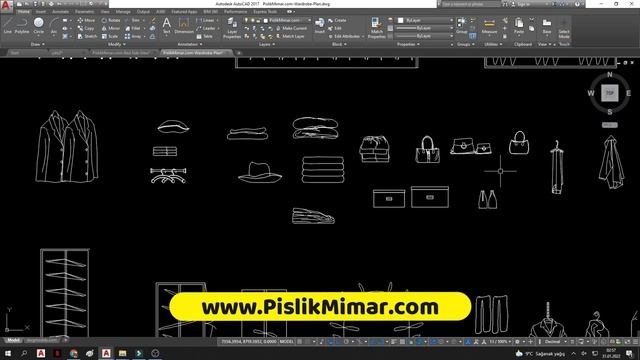Click the Group tool
The height and width of the screenshot is (360, 640).
[x=462, y=25]
